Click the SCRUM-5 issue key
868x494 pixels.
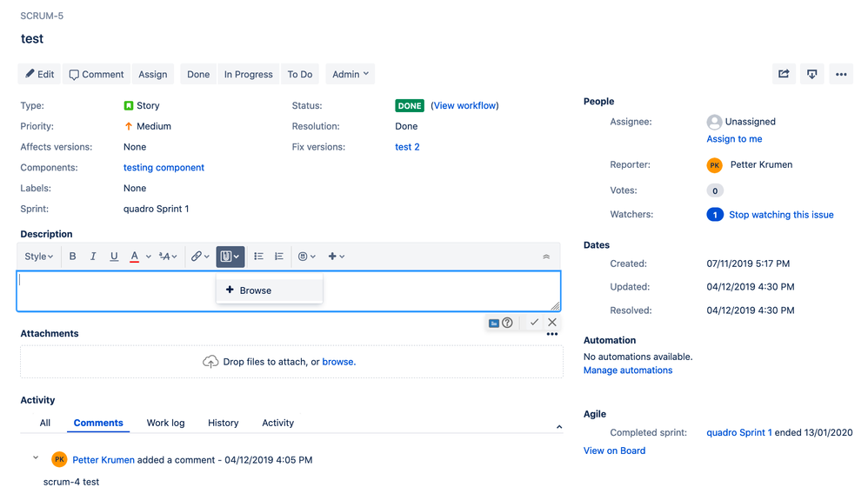point(42,16)
